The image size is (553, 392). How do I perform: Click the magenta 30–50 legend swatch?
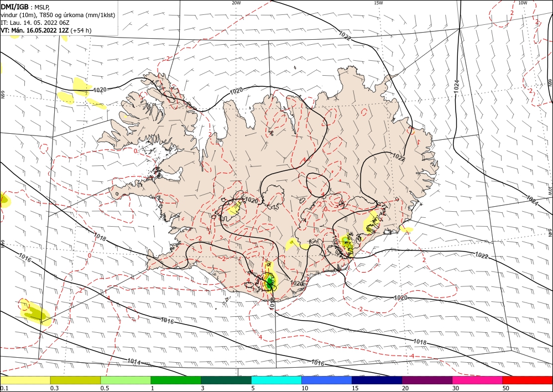[478, 380]
